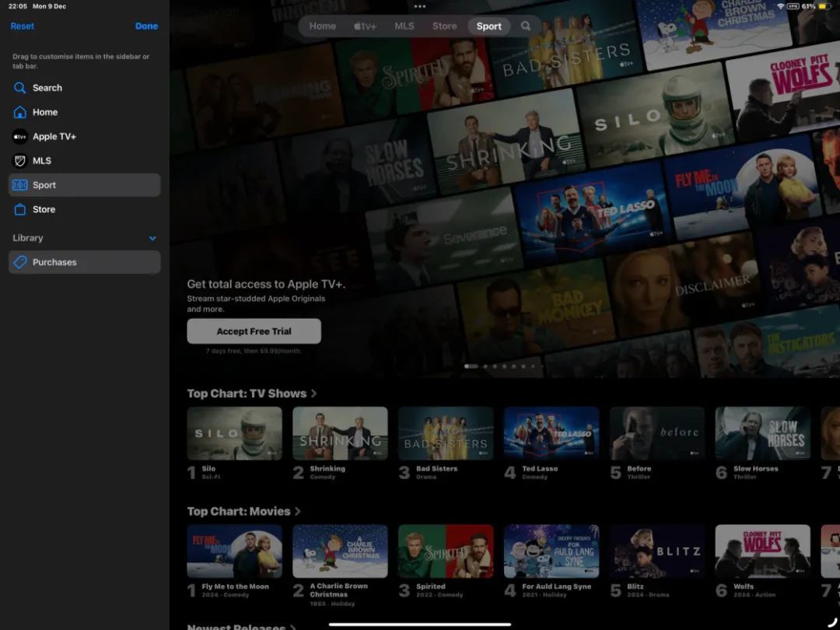
Task: Click the 'Blitz' title text in Movies
Action: click(635, 586)
